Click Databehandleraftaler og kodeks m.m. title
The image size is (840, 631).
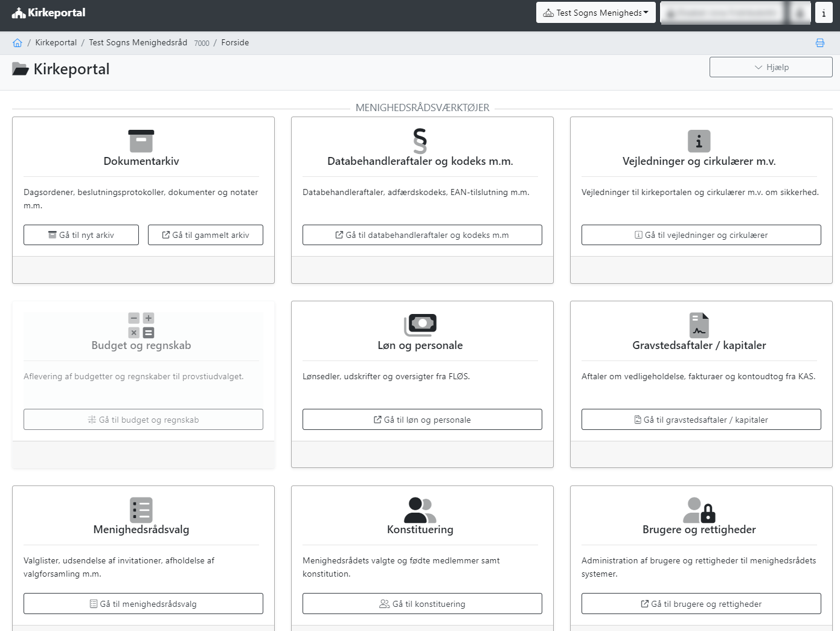point(420,161)
